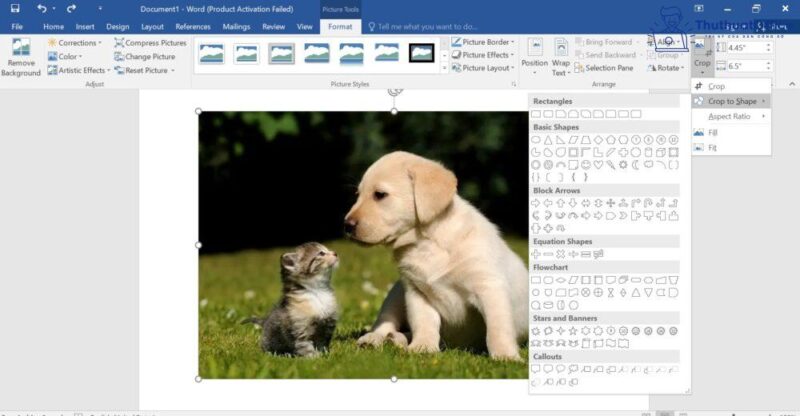
Task: Expand the Artistic Effects menu
Action: 79,70
